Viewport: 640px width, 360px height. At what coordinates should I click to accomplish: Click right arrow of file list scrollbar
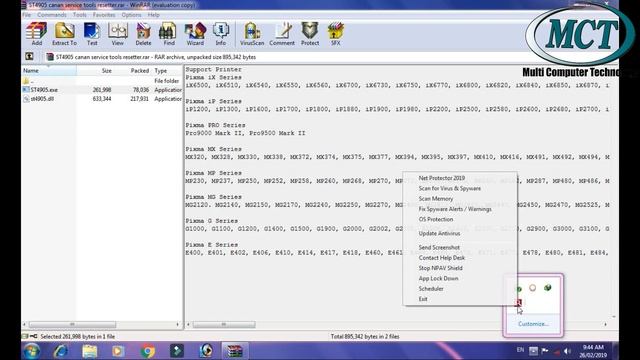tap(177, 324)
